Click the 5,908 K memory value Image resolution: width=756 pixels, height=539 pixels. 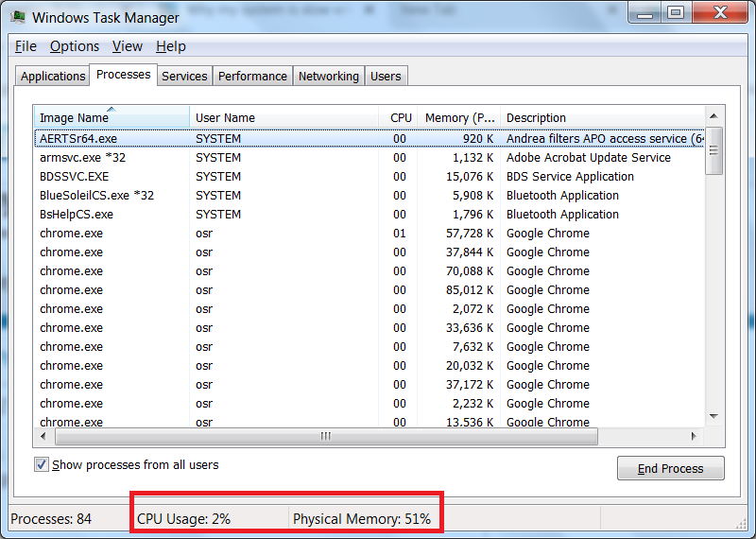(x=473, y=196)
